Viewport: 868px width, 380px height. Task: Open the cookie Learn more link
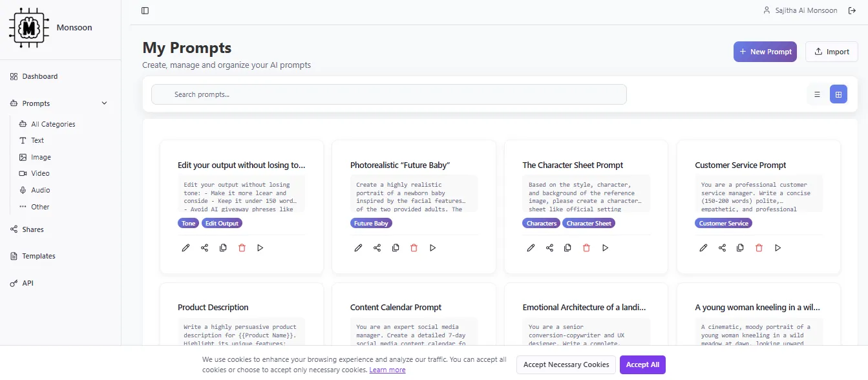pyautogui.click(x=387, y=370)
